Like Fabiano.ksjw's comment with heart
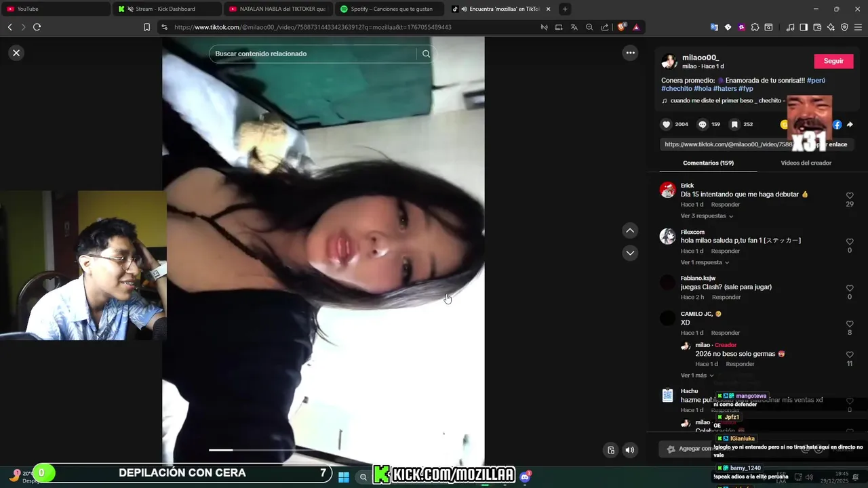Screen dimensions: 868x488 click(850, 289)
